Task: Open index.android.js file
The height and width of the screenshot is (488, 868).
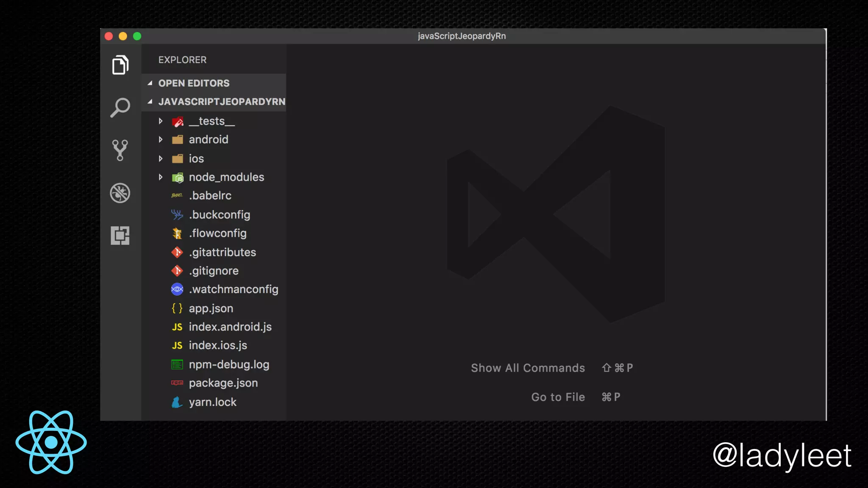Action: [x=230, y=327]
